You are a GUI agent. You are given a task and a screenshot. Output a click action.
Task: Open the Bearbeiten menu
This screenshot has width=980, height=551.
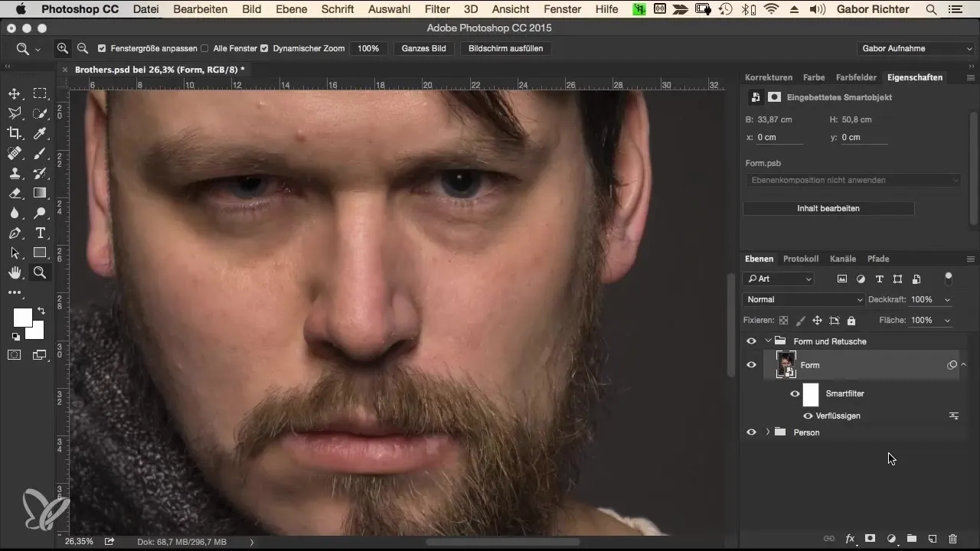201,10
